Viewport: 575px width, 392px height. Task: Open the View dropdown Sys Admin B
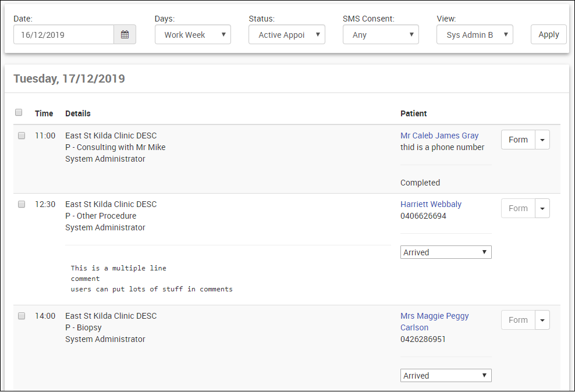tap(475, 35)
